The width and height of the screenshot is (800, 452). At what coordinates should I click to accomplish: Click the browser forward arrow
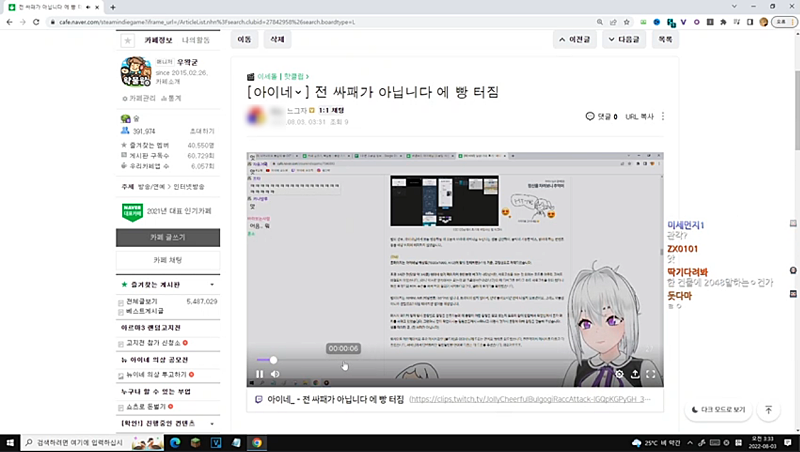(x=22, y=22)
